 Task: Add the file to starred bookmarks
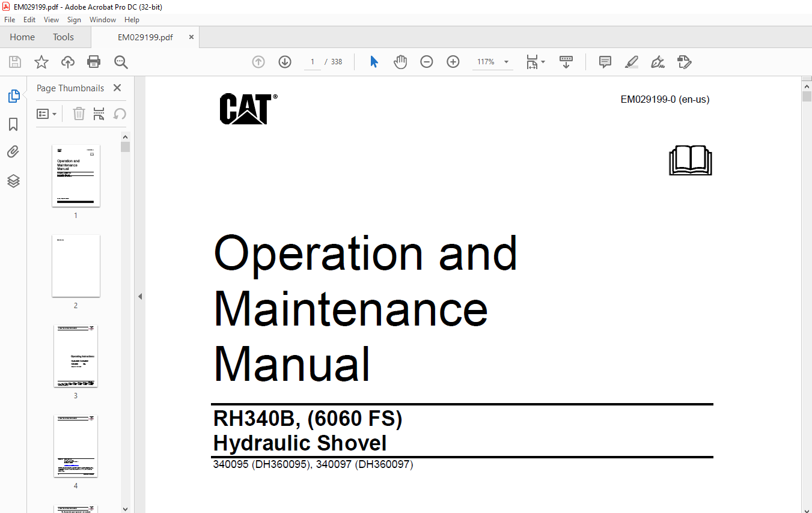(41, 62)
